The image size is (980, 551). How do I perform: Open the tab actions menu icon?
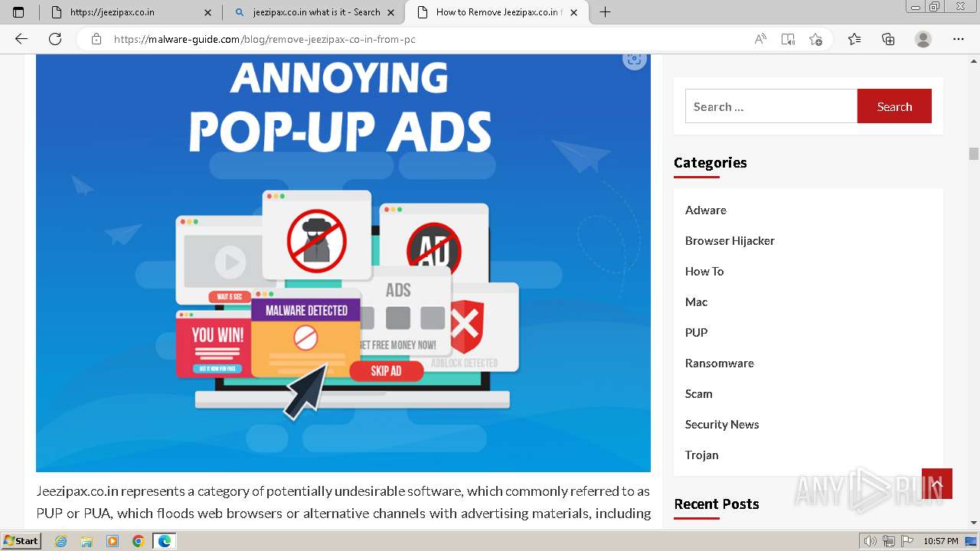click(x=18, y=12)
